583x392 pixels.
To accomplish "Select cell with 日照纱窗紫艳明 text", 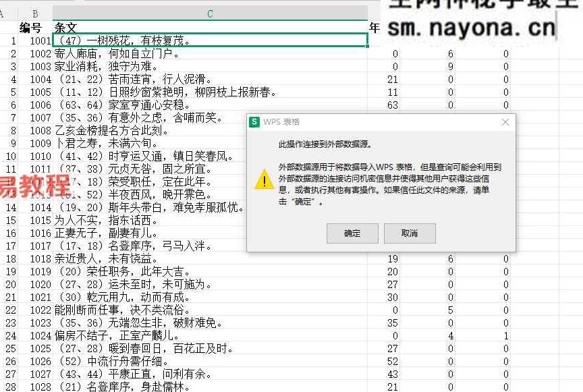I will point(210,92).
